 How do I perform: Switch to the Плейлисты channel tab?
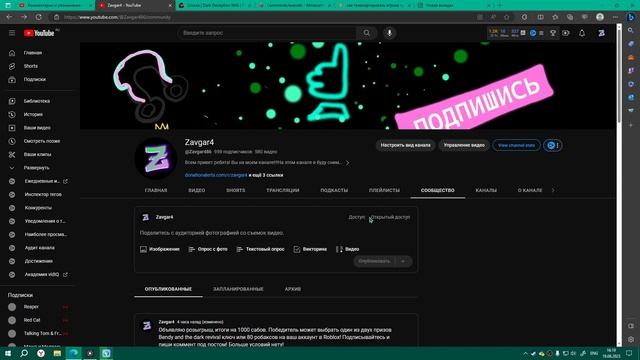384,191
